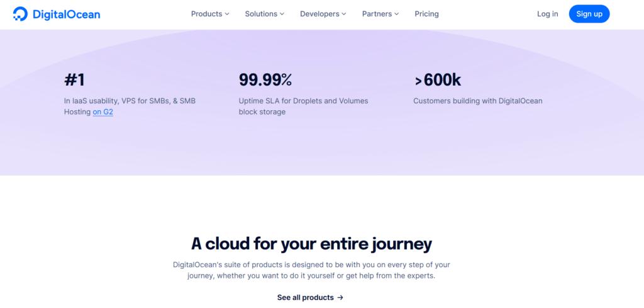The image size is (644, 308).
Task: Click the DigitalOcean wordmark text
Action: point(65,14)
